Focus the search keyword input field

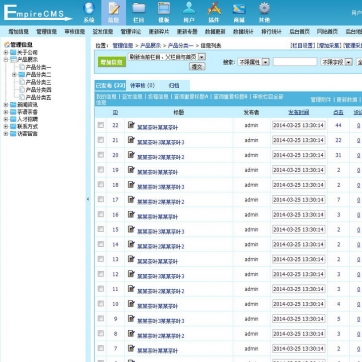(x=295, y=62)
